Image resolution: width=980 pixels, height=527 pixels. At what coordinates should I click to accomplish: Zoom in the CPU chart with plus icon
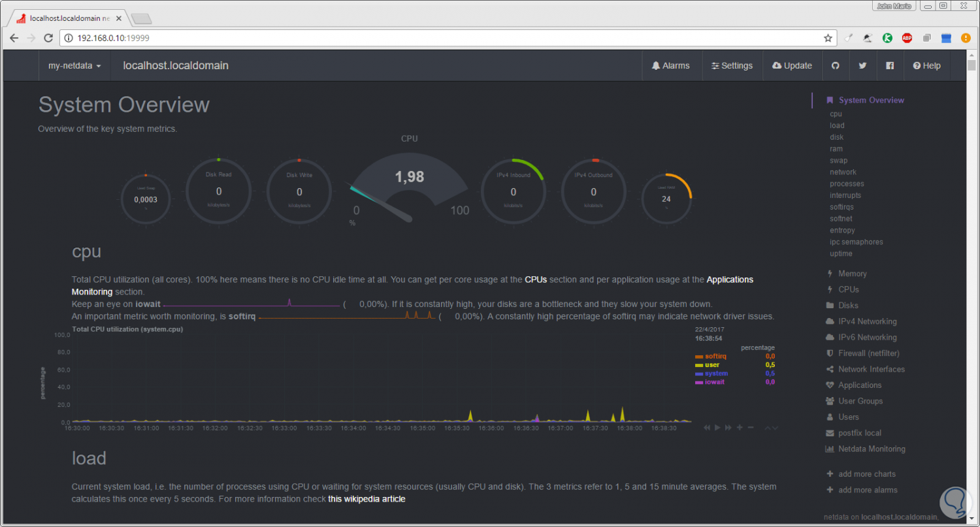740,427
